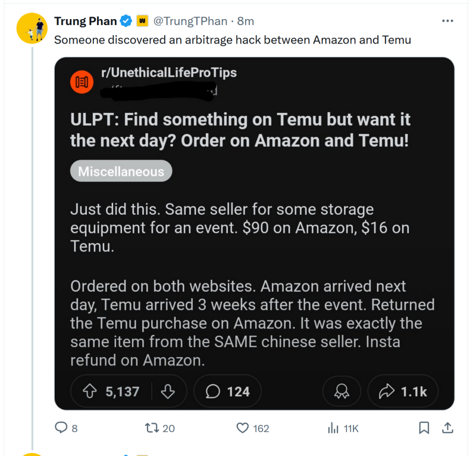The image size is (476, 456).
Task: Upvote the Reddit post arrow
Action: 90,391
